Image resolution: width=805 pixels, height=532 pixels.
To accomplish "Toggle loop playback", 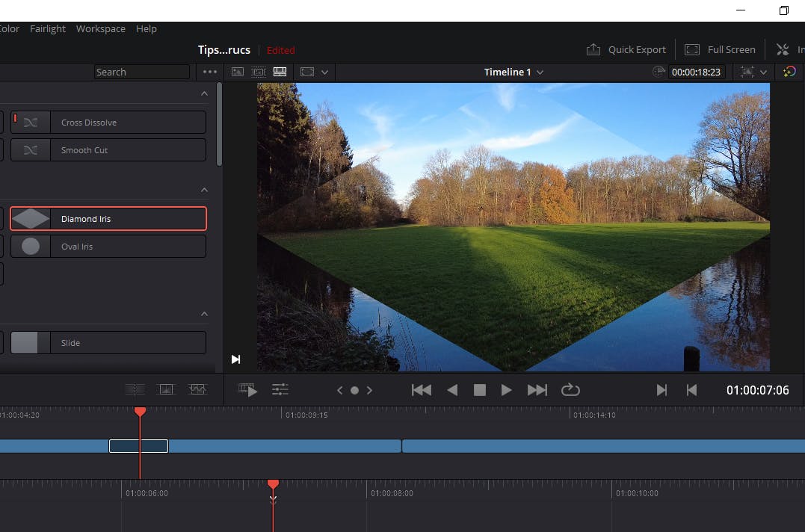I will coord(570,390).
